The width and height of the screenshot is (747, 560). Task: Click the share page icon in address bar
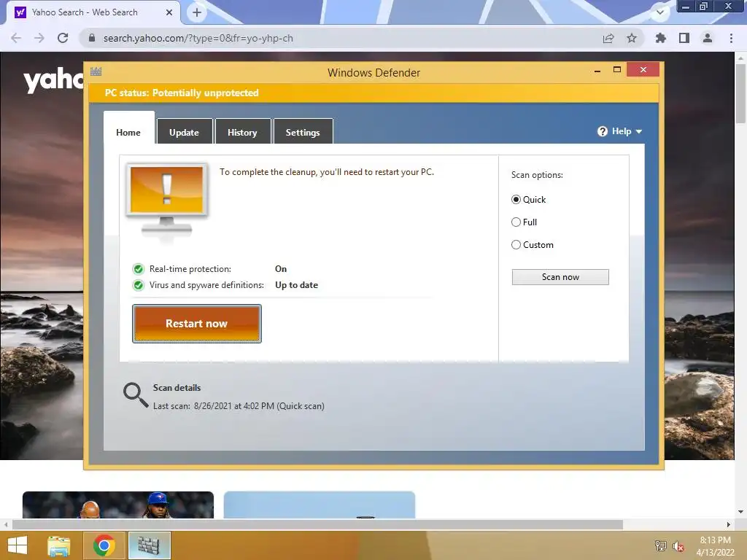608,38
